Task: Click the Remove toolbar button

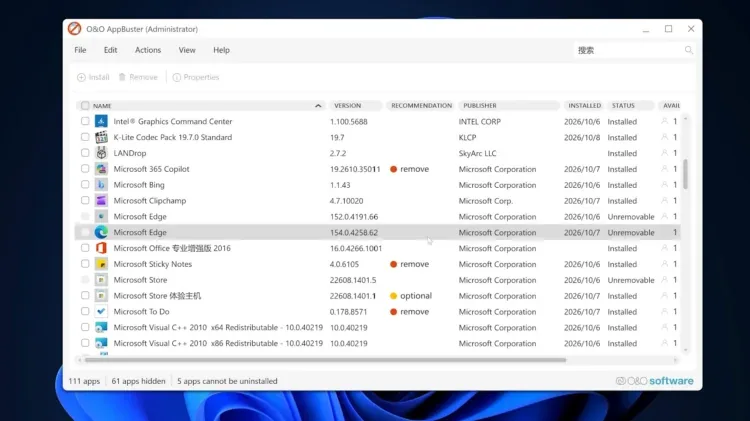Action: 138,77
